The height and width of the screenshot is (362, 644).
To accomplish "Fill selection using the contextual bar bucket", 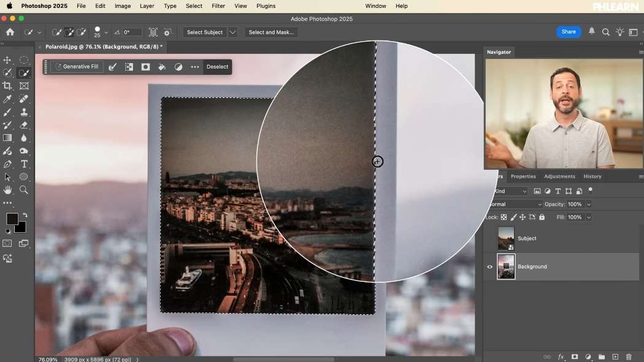I will coord(162,67).
